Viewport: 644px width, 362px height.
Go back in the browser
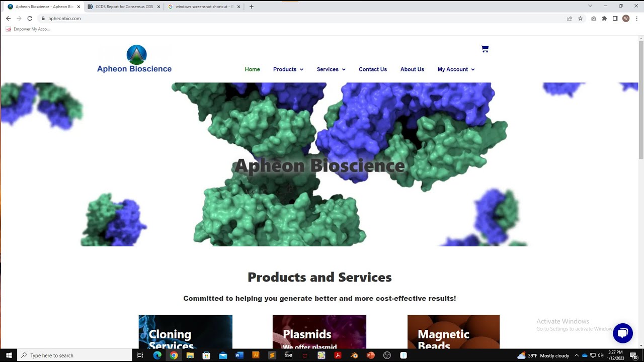8,18
